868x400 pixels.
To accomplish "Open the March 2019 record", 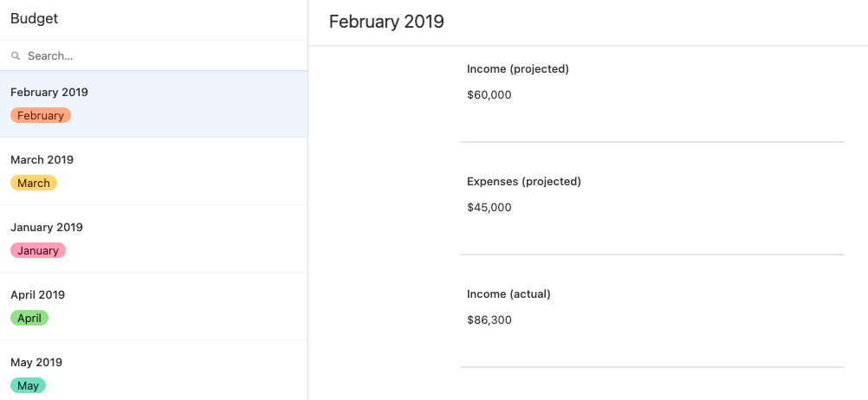I will pyautogui.click(x=154, y=171).
